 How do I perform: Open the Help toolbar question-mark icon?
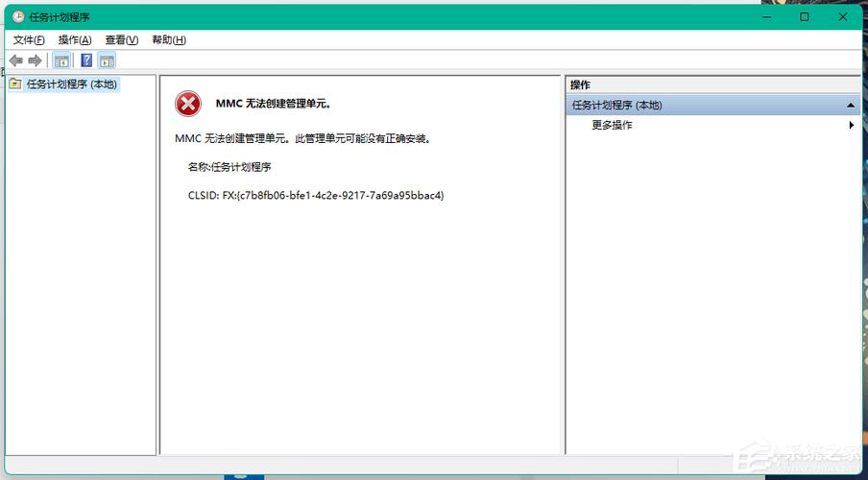(86, 60)
